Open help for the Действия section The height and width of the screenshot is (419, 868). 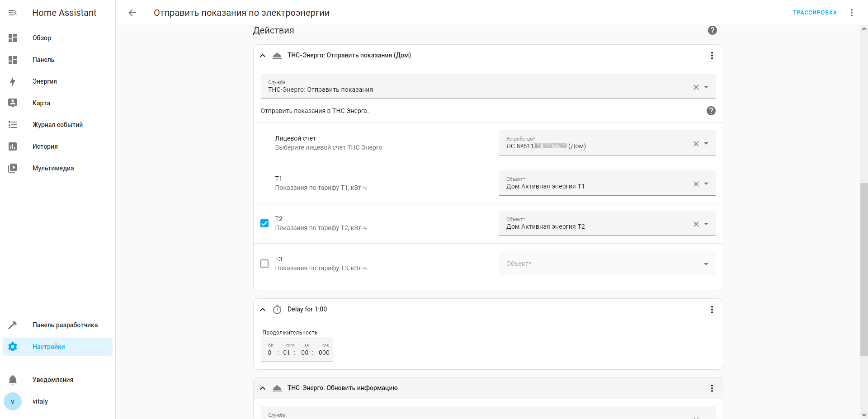(x=712, y=30)
